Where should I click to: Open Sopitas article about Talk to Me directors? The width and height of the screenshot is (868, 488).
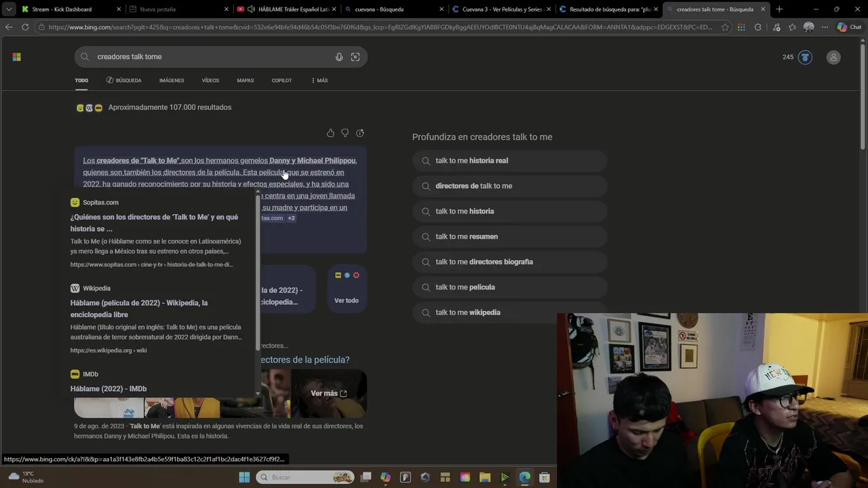pyautogui.click(x=155, y=223)
